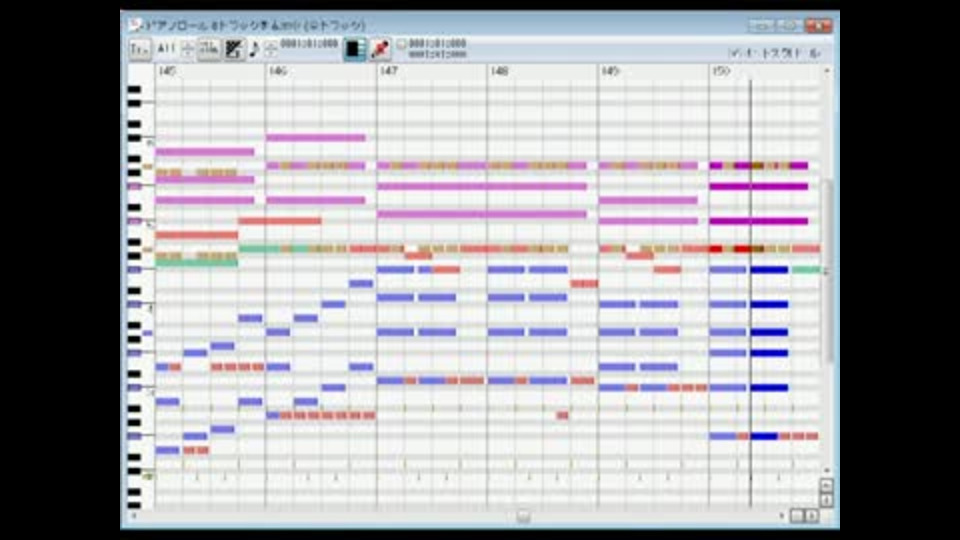Jump to measure 145 in ruler
The height and width of the screenshot is (540, 960).
pos(167,71)
